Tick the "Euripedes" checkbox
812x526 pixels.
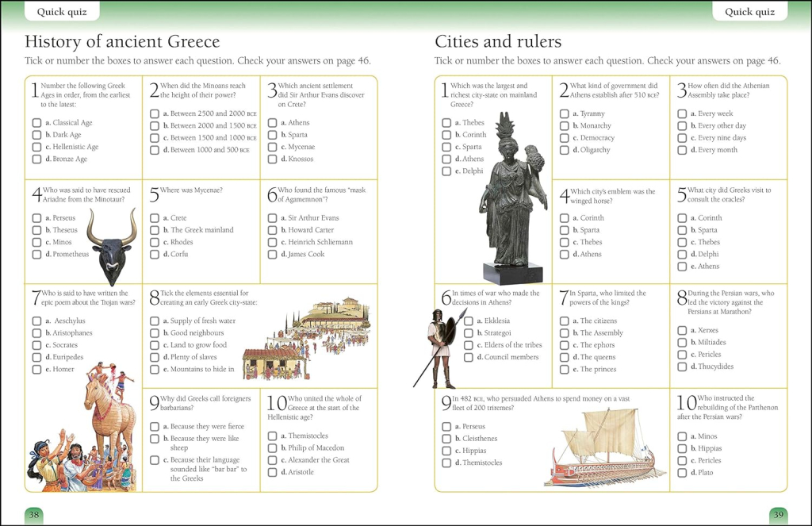(x=36, y=357)
